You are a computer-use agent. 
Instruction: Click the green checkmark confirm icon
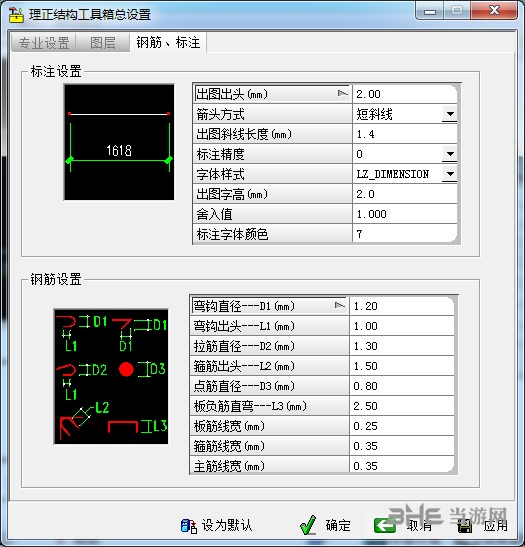308,525
